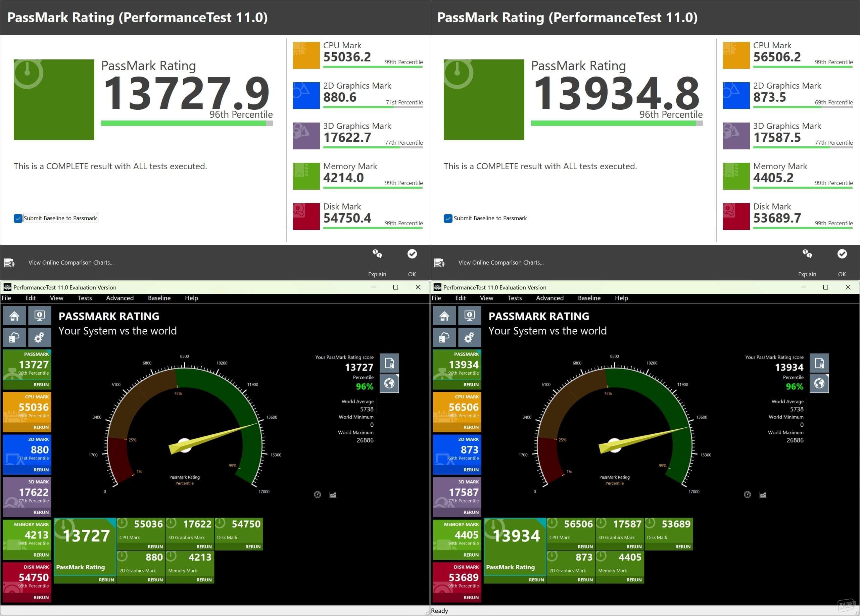Rerun the PassMark 13934 sidebar tile
Image resolution: width=860 pixels, height=616 pixels.
pyautogui.click(x=471, y=385)
